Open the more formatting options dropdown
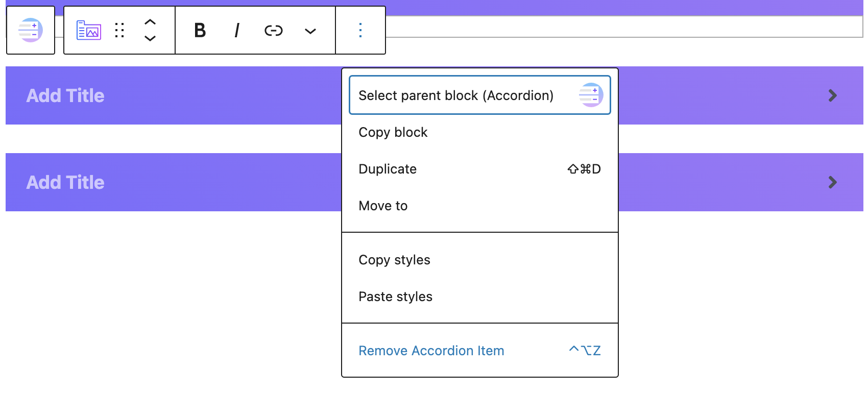Image resolution: width=868 pixels, height=393 pixels. tap(310, 31)
